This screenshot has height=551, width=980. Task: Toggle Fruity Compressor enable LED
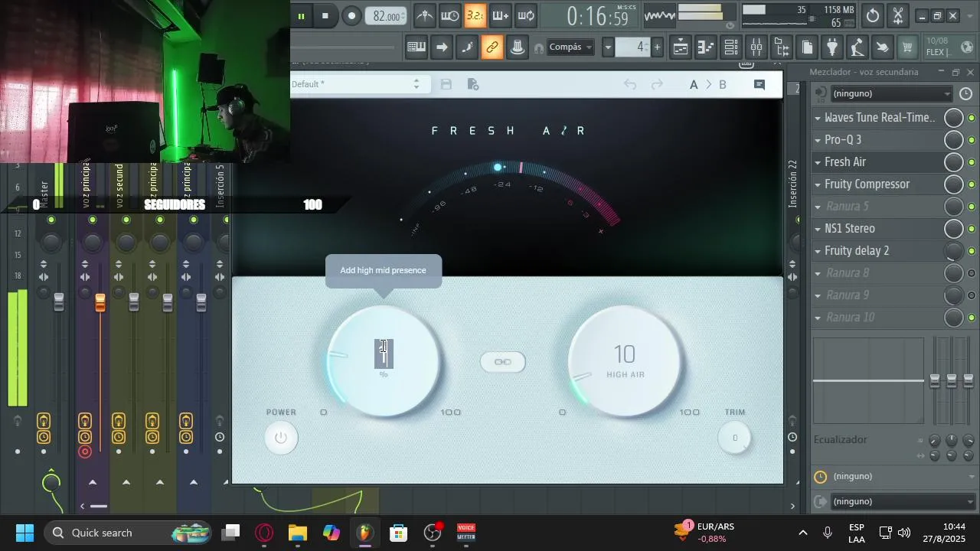click(972, 184)
